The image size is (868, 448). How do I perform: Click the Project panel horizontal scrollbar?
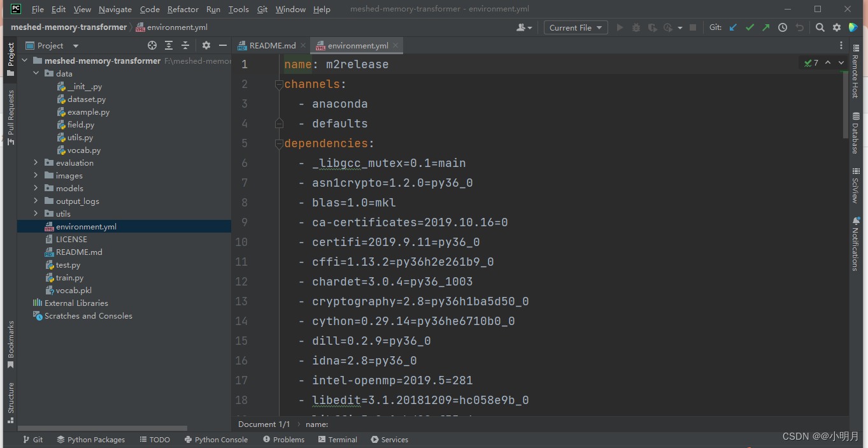103,428
